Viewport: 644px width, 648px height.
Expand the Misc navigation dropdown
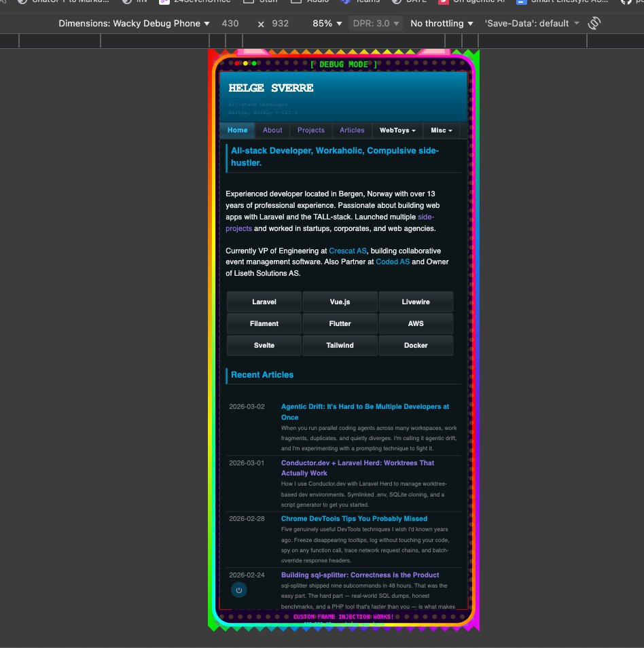pos(442,130)
